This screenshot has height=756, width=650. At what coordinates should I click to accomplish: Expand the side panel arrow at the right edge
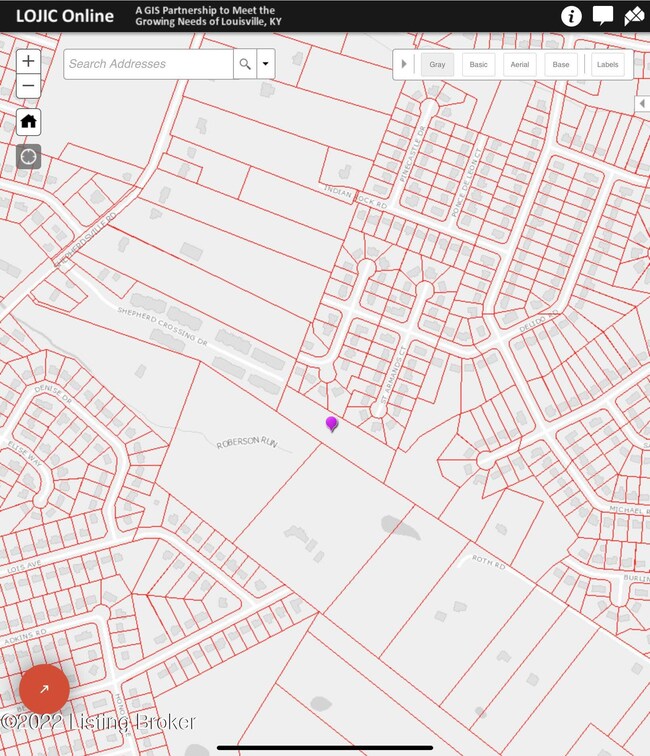[x=642, y=103]
